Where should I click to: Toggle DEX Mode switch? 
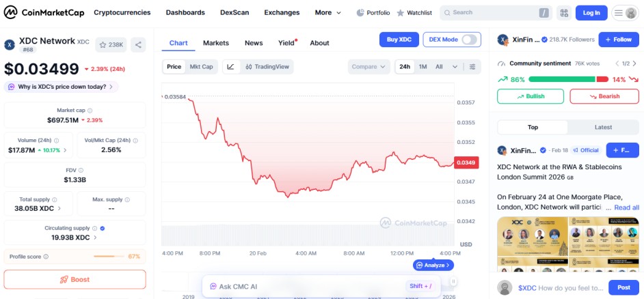(470, 40)
